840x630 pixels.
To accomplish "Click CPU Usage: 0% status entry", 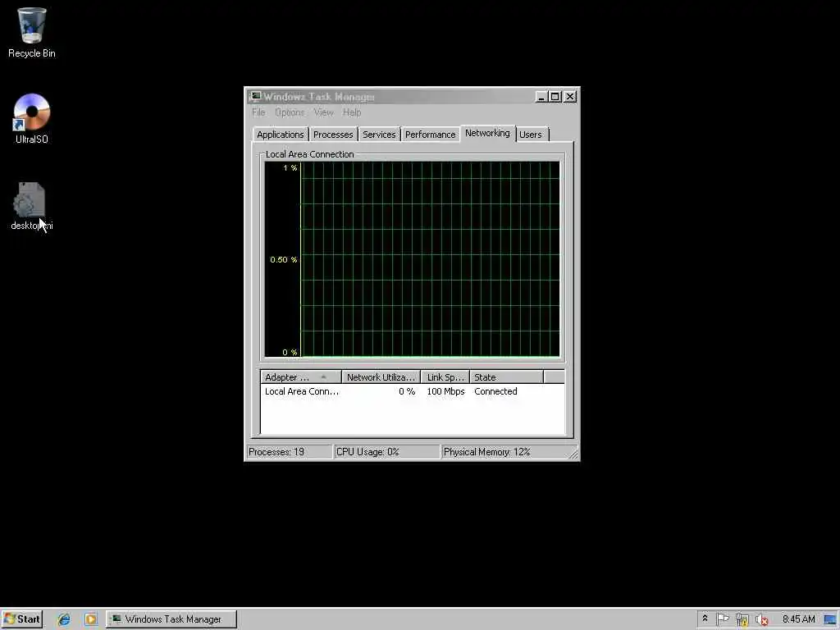I will click(x=386, y=452).
